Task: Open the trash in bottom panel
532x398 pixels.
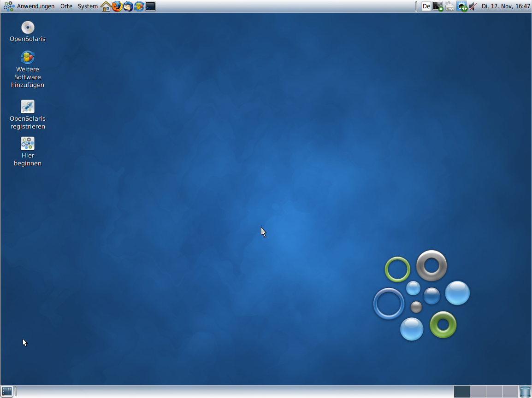Action: pos(525,392)
